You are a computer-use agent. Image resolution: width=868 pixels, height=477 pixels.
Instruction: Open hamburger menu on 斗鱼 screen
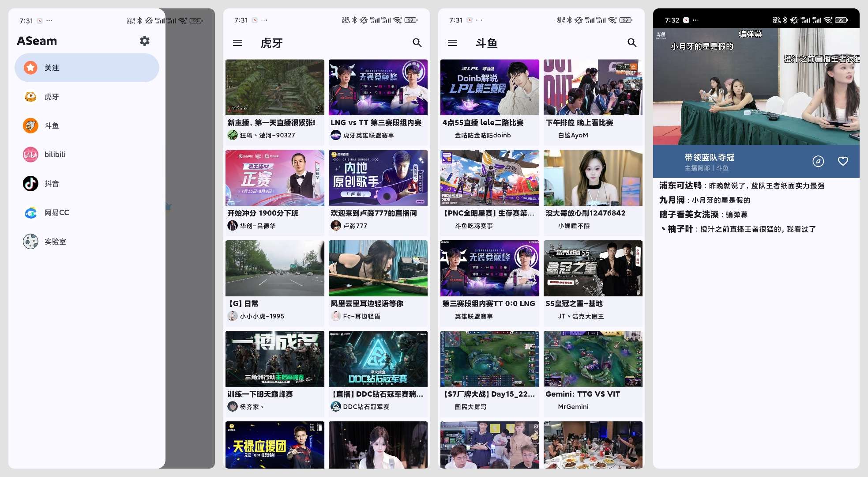pos(452,43)
